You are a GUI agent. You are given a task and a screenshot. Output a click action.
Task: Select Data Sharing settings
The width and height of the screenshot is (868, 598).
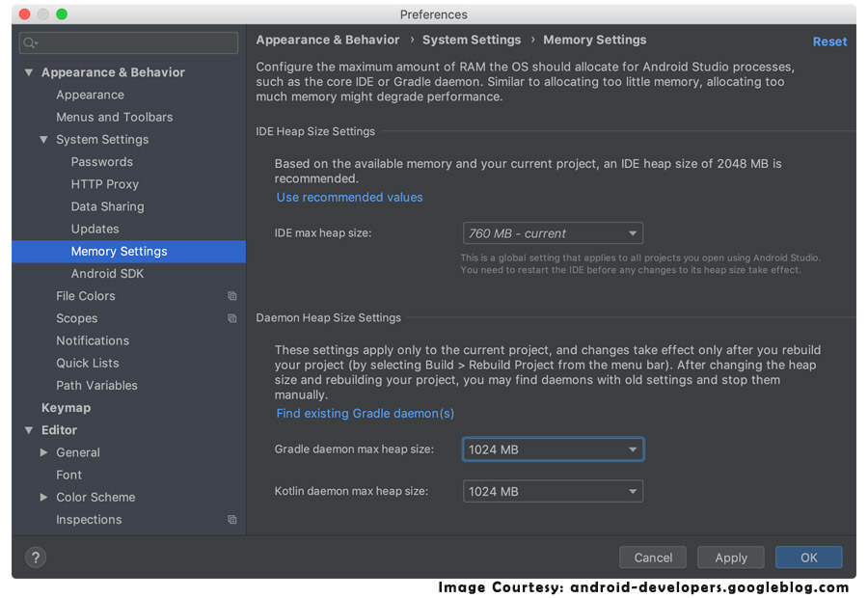pyautogui.click(x=107, y=206)
